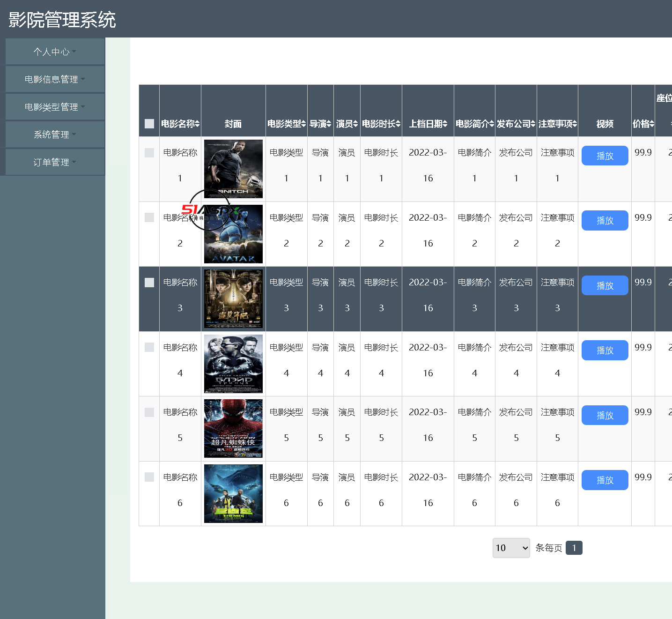Open the rows-per-page dropdown showing 10
The width and height of the screenshot is (672, 619).
click(511, 548)
